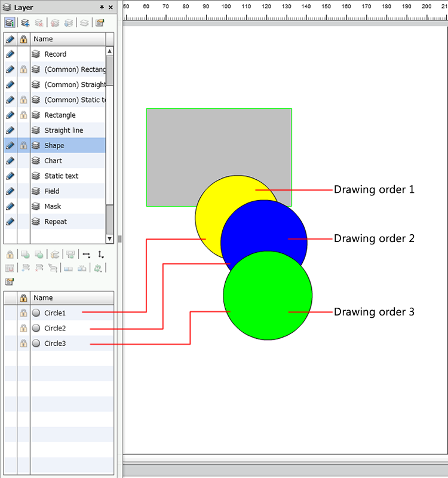Image resolution: width=448 pixels, height=478 pixels.
Task: Click bring item to front icon
Action: [25, 255]
